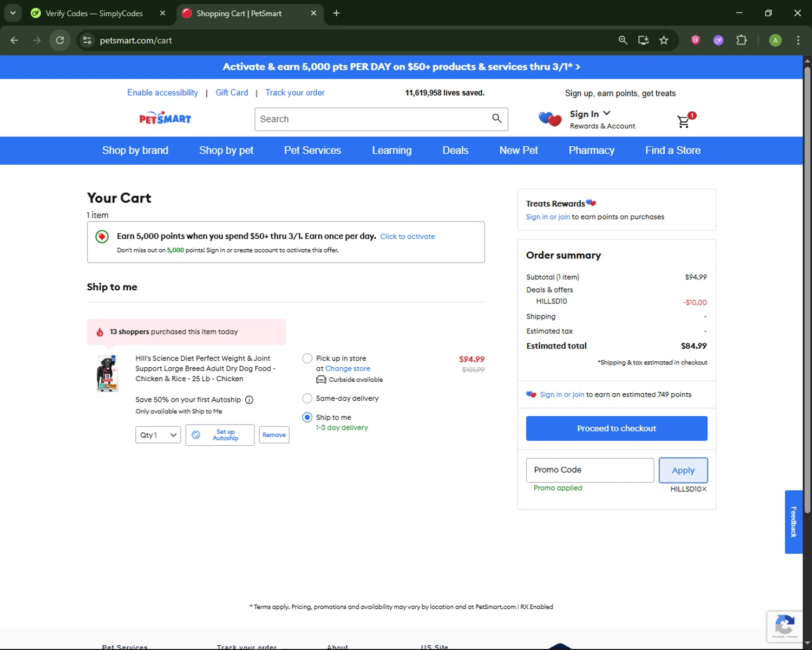Click the Hill's Science Diet product title
Screen dimensions: 812x650
(x=205, y=368)
